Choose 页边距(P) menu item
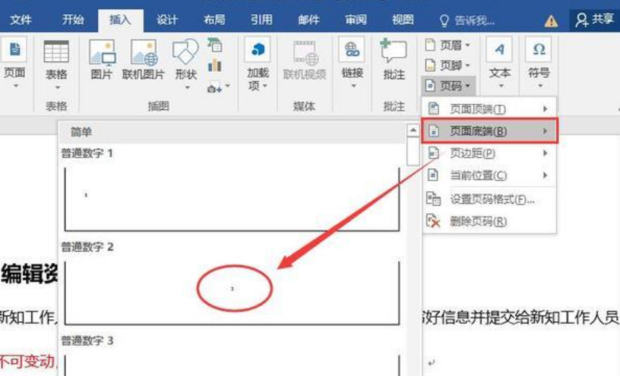The height and width of the screenshot is (376, 620). 489,153
